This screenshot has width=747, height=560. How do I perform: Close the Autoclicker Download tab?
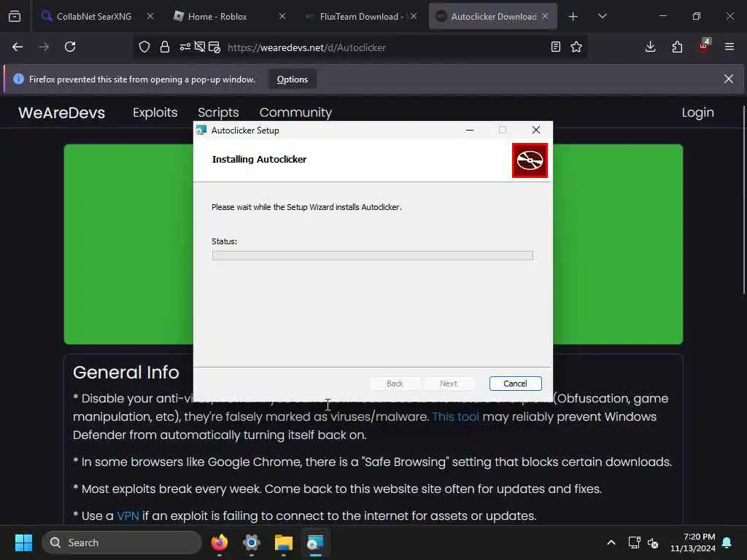545,16
